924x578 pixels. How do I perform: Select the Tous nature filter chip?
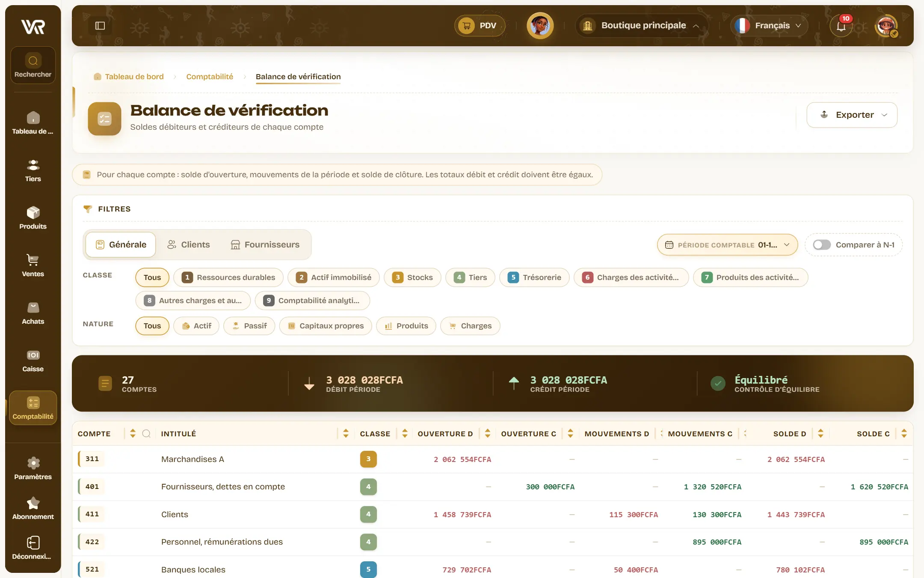tap(152, 326)
